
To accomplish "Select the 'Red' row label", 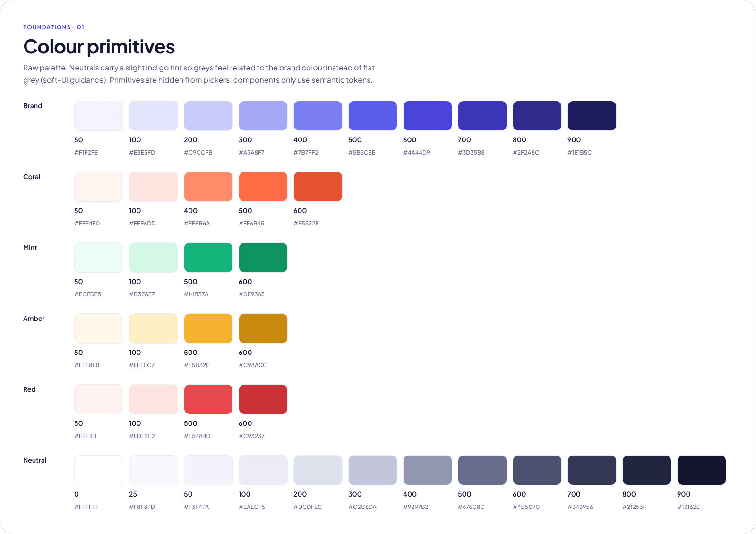I will click(29, 389).
